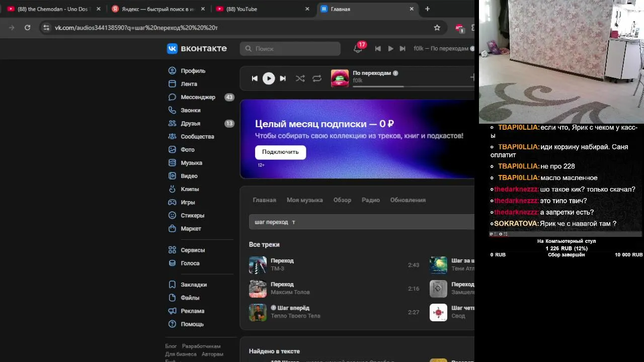This screenshot has height=362, width=644.
Task: Click the browser address bar URL
Action: [136, 28]
